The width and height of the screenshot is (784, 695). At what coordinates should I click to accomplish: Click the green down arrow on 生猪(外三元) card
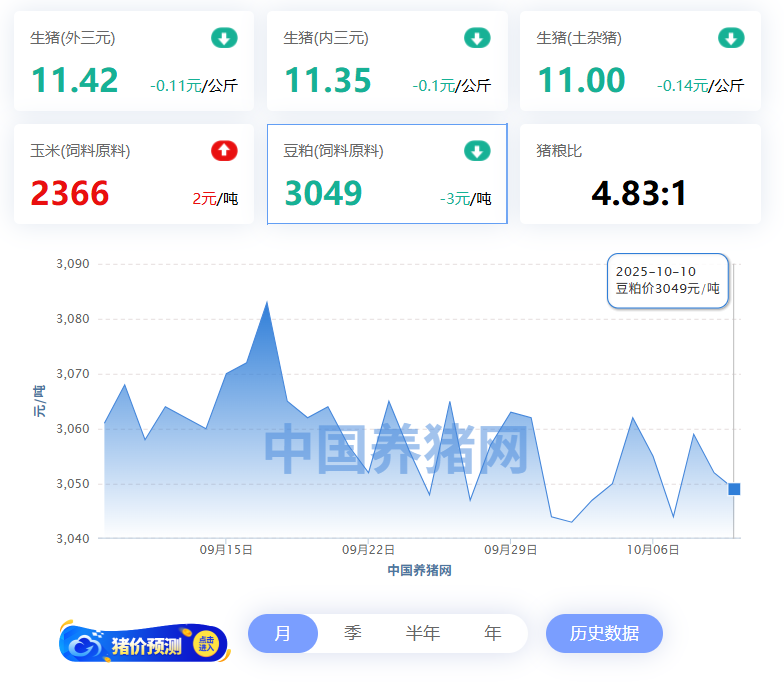224,39
